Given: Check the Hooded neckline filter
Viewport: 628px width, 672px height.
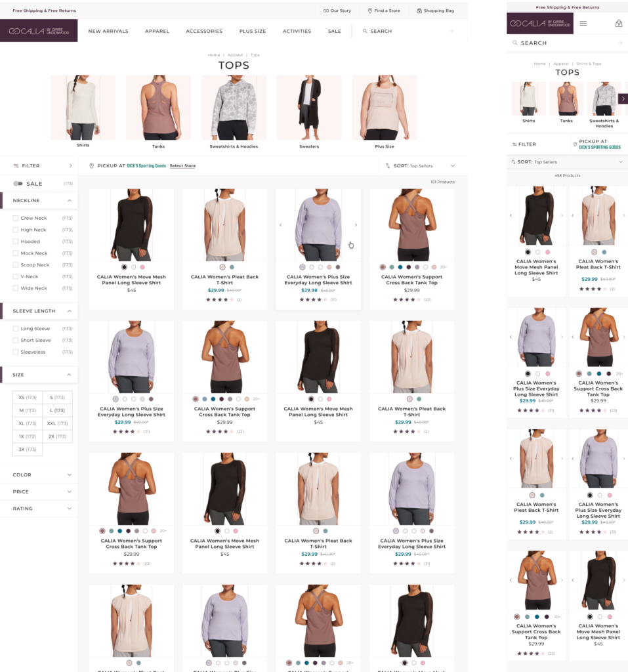Looking at the screenshot, I should (16, 241).
